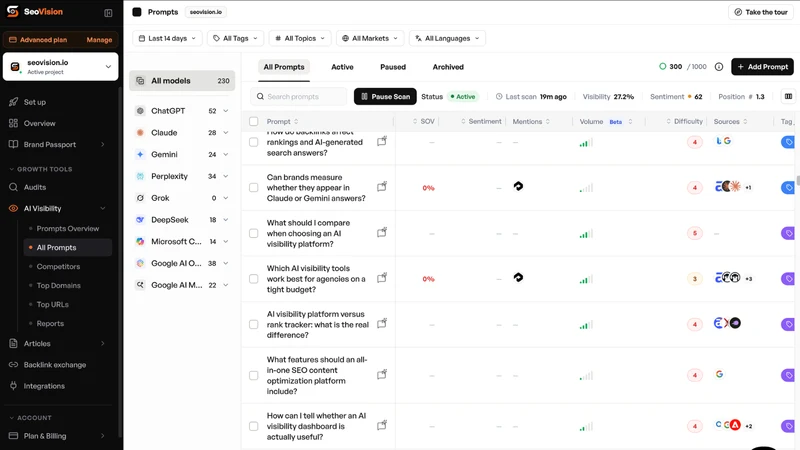The height and width of the screenshot is (450, 800).
Task: Expand the ChatGPT model row
Action: click(x=226, y=111)
